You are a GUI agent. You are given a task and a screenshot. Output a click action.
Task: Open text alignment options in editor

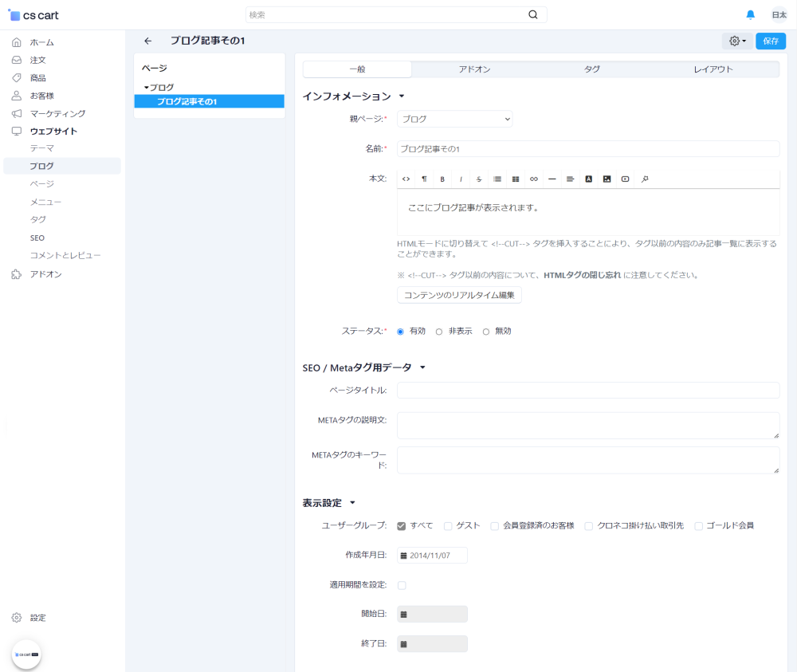click(x=571, y=179)
